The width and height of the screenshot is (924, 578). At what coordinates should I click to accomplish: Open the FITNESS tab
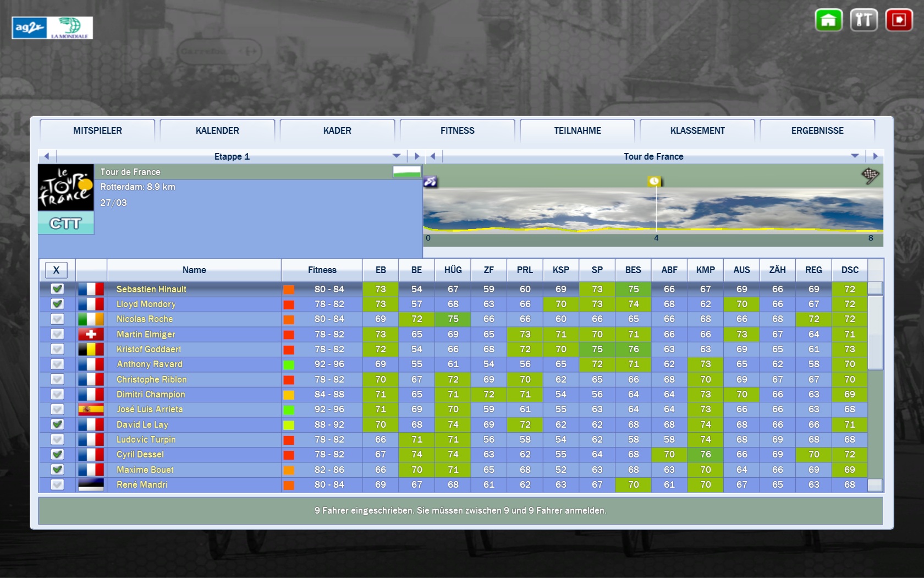click(x=457, y=131)
